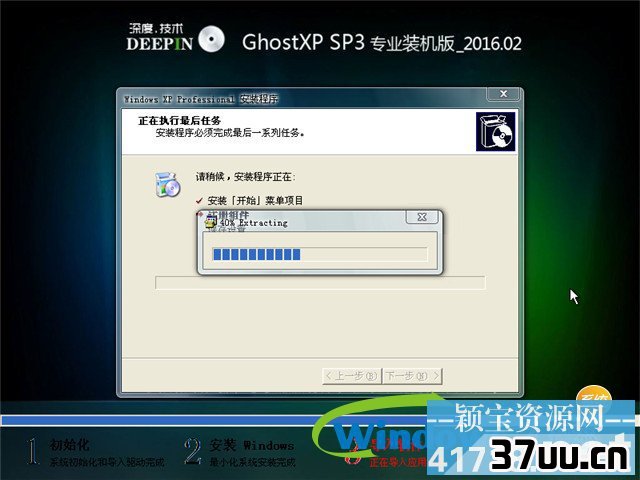Click the 下一步(N) next button
640x480 pixels.
[x=412, y=376]
